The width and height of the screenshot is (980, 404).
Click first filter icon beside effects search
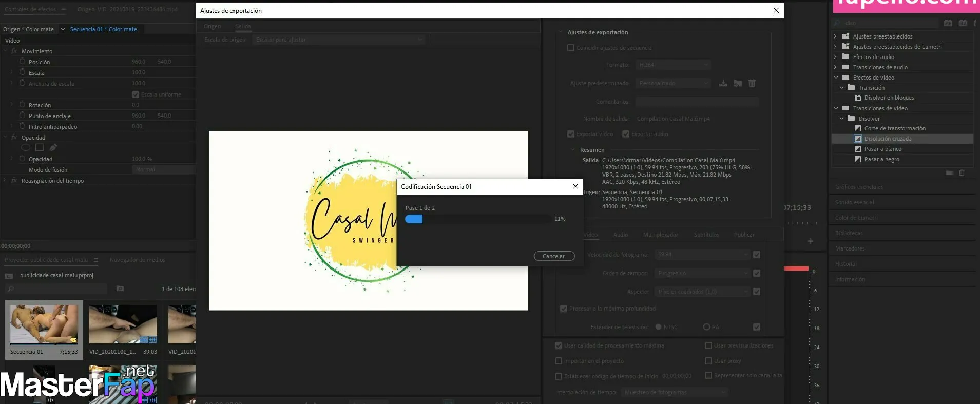pyautogui.click(x=948, y=23)
